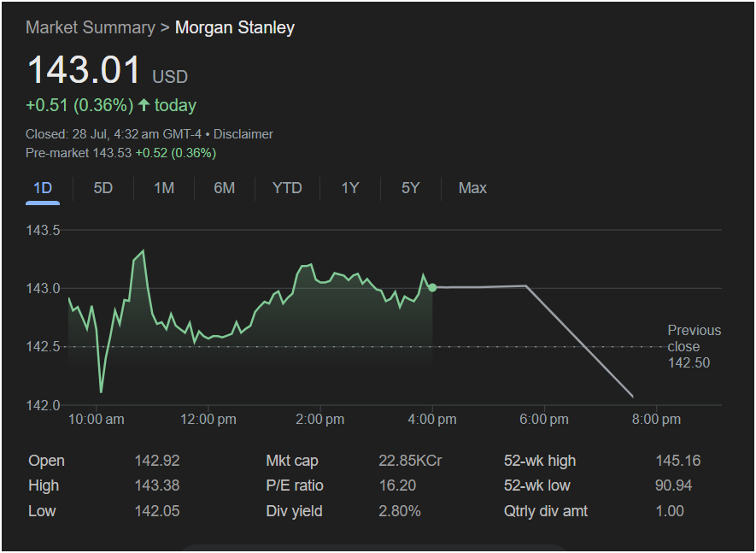This screenshot has height=553, width=756.
Task: Select the Max range tab
Action: point(472,188)
